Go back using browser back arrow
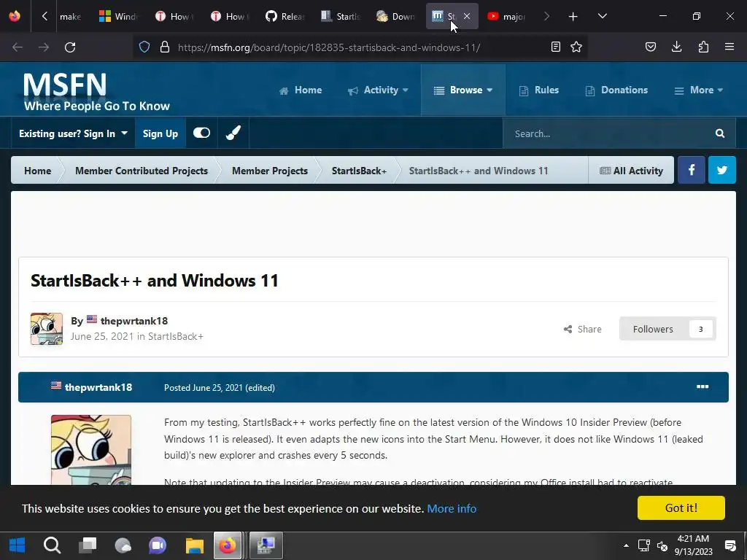747x560 pixels. coord(18,47)
